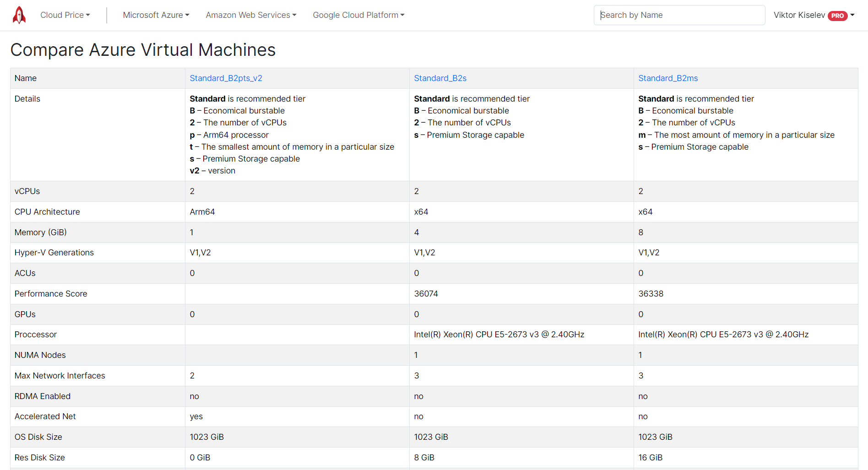Open Standard_B2s VM link

tap(440, 78)
